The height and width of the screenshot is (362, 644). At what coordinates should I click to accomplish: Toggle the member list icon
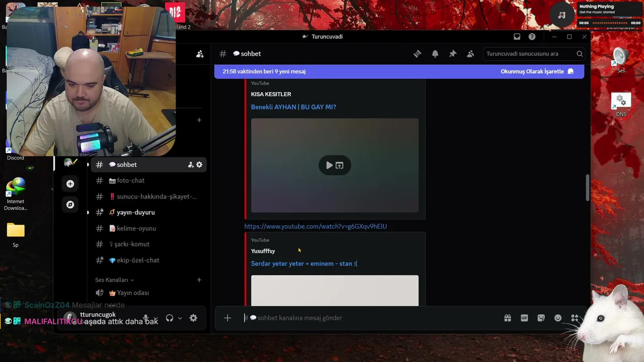pos(470,54)
